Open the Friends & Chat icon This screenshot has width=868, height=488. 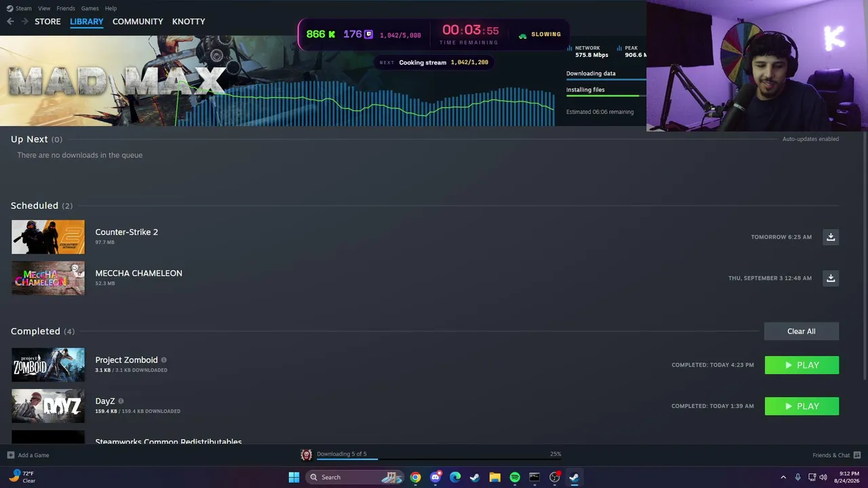[x=857, y=455]
